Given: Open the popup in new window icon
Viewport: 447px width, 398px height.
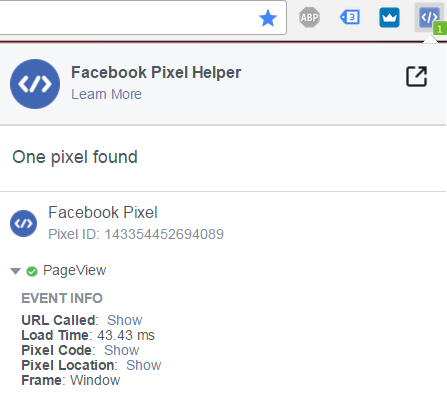Looking at the screenshot, I should 416,76.
